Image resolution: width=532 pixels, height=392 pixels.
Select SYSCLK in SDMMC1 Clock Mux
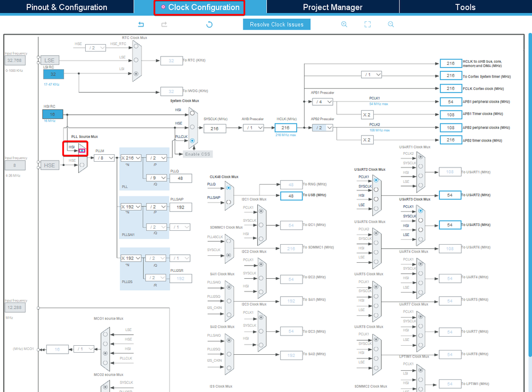click(x=228, y=255)
